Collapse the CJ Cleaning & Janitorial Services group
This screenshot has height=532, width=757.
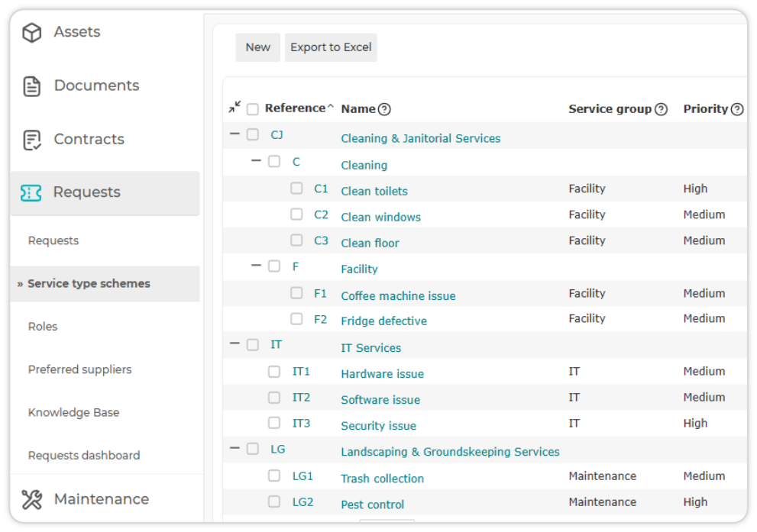tap(235, 134)
